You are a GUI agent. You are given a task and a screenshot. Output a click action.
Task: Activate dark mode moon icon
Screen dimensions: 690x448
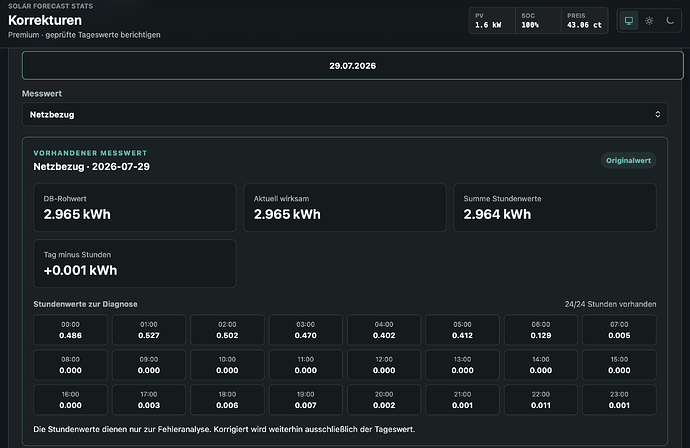(x=670, y=21)
